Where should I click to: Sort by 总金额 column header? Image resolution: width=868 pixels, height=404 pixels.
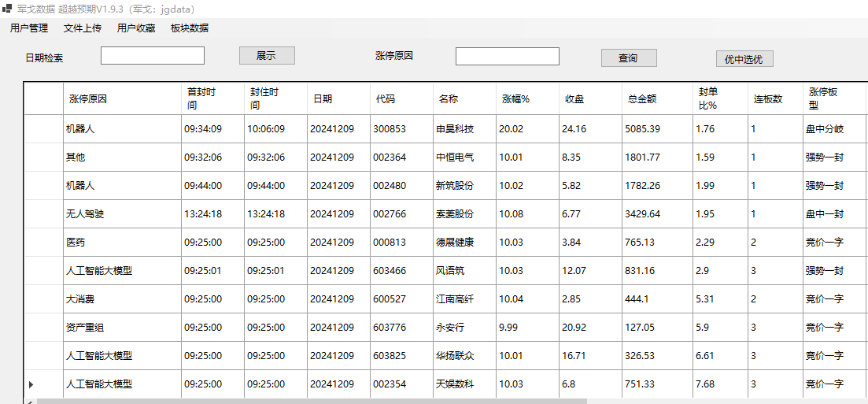[657, 99]
